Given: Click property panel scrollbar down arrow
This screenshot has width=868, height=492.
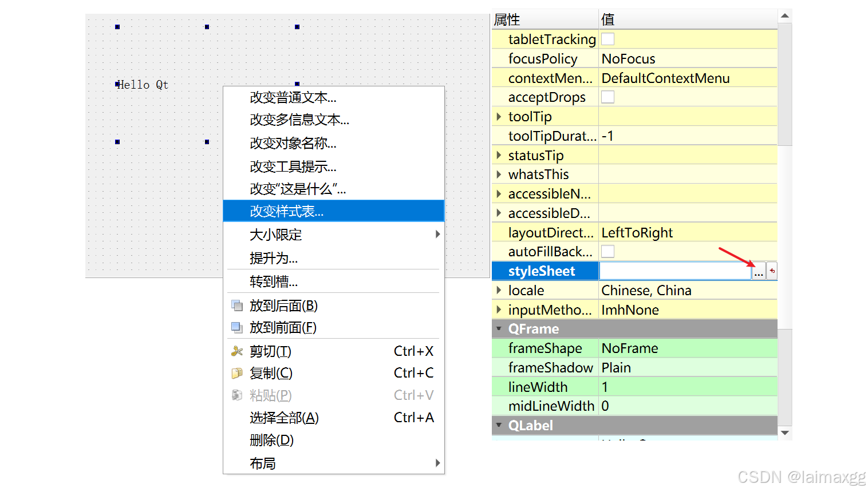Looking at the screenshot, I should 785,433.
